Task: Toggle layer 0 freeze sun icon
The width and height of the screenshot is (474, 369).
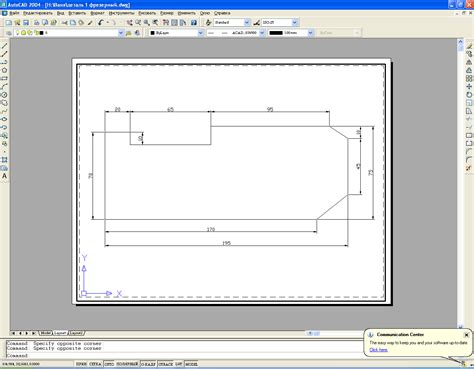Action: click(x=24, y=33)
